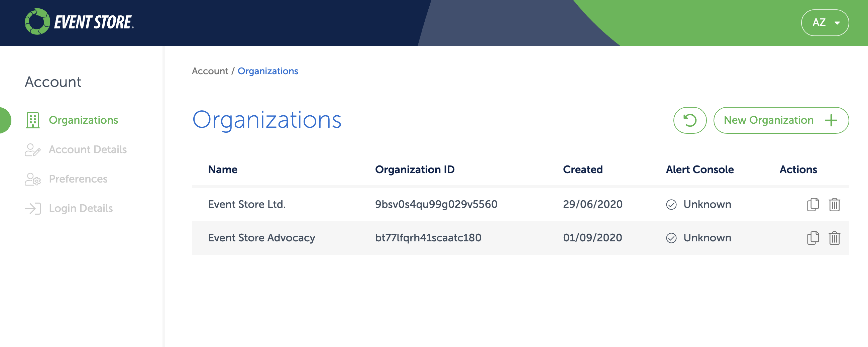Click the Alert Console check icon for Event Store Ltd.
Image resolution: width=868 pixels, height=347 pixels.
671,204
